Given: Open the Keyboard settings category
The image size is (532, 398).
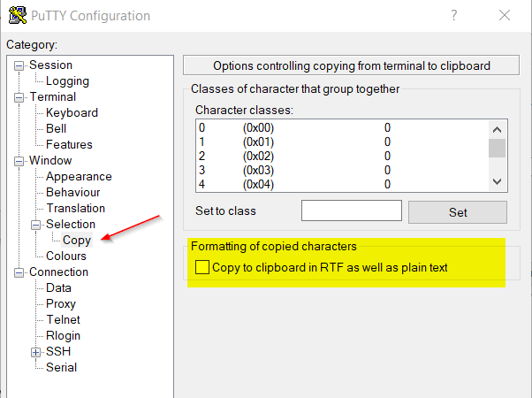Looking at the screenshot, I should coord(72,112).
